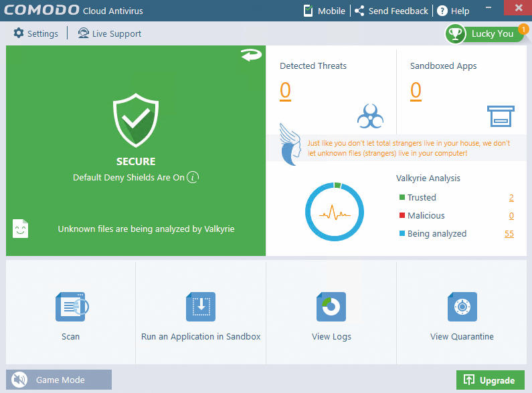Open the Trusted files count link
532x393 pixels.
(511, 198)
